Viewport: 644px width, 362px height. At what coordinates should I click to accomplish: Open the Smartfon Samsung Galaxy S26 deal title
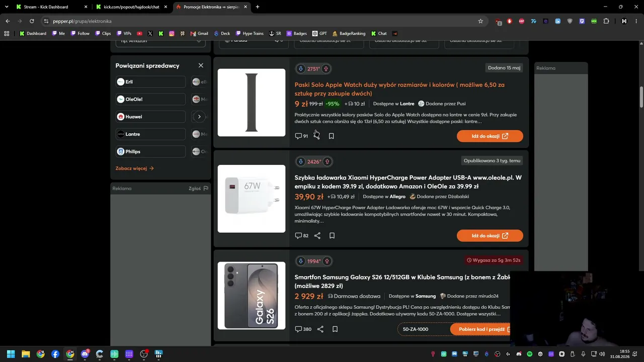pyautogui.click(x=403, y=282)
